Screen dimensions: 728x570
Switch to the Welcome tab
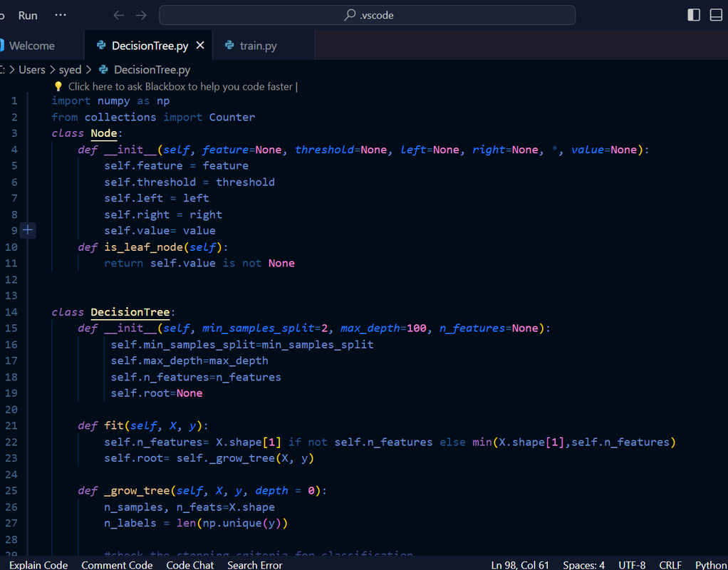(x=31, y=46)
